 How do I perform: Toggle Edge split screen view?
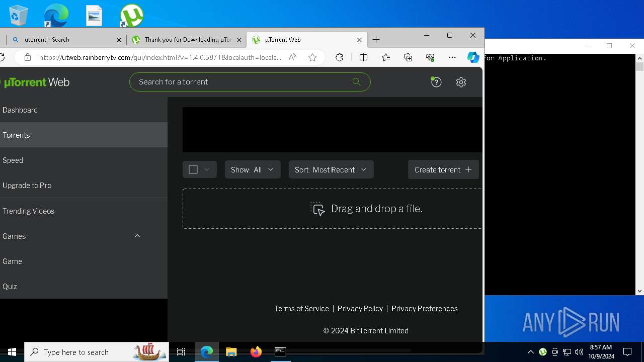[x=363, y=57]
